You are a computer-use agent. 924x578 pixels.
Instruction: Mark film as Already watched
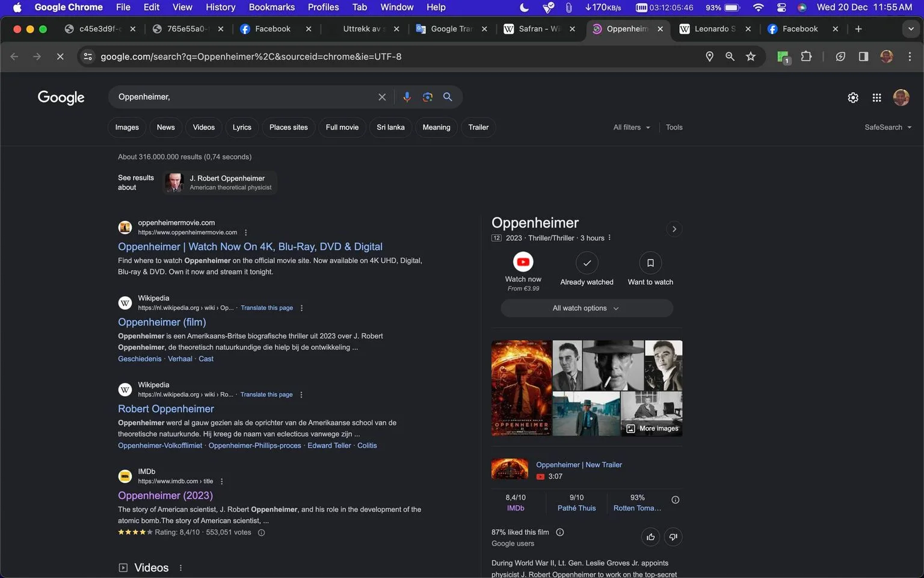[587, 263]
